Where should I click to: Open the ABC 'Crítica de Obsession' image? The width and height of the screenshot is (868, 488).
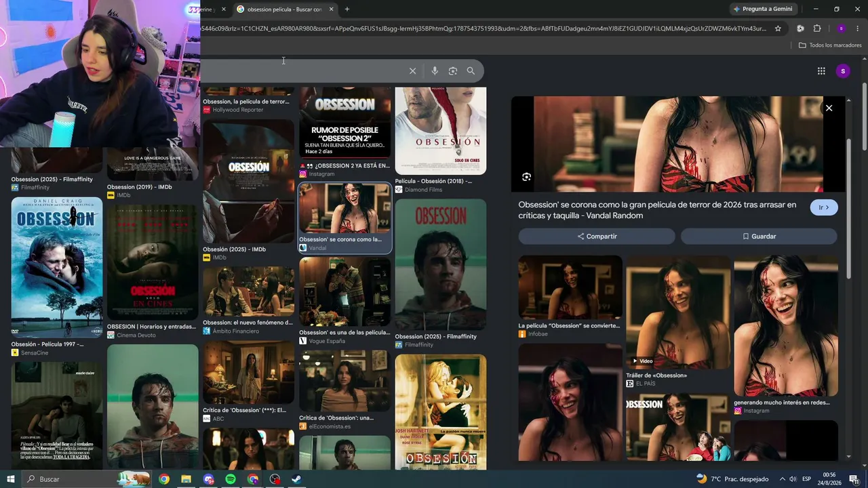249,373
